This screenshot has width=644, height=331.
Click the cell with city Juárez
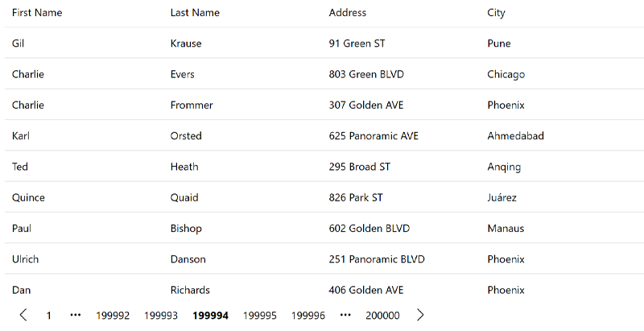[502, 198]
